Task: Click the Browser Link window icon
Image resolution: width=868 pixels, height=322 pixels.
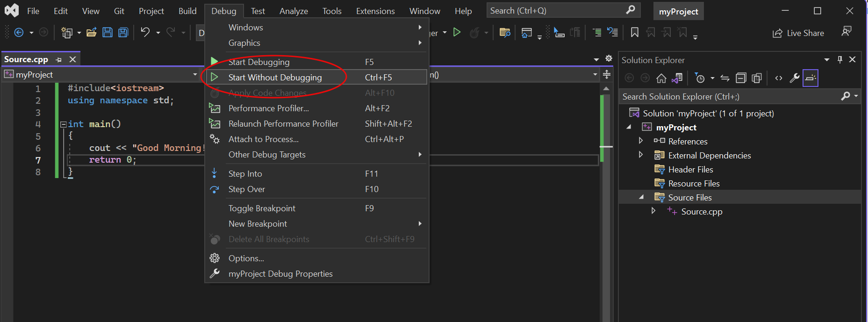Action: click(x=527, y=32)
